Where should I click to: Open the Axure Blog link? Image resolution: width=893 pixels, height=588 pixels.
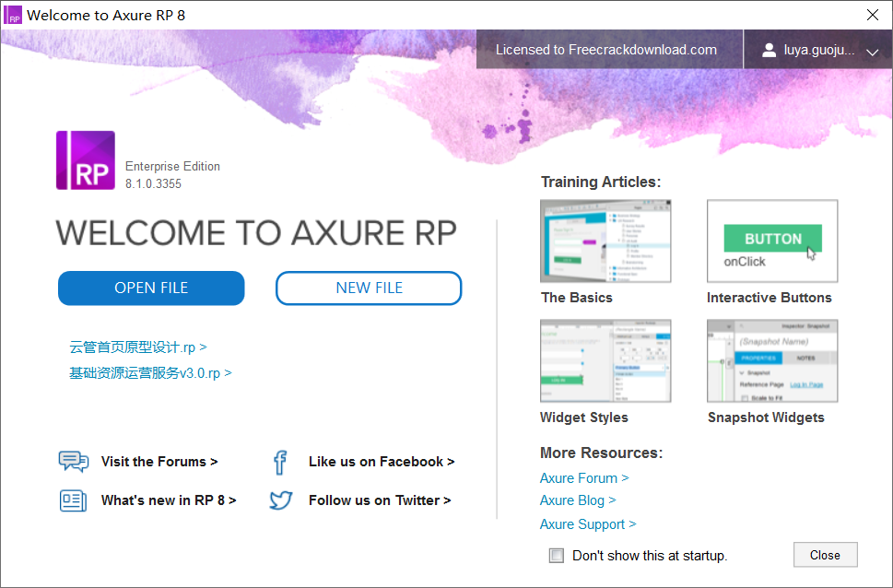578,500
